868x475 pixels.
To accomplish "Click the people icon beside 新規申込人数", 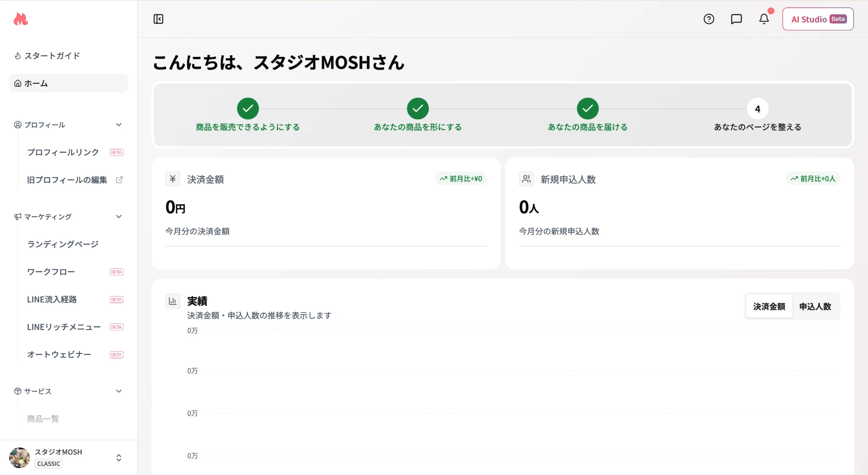I will 526,179.
